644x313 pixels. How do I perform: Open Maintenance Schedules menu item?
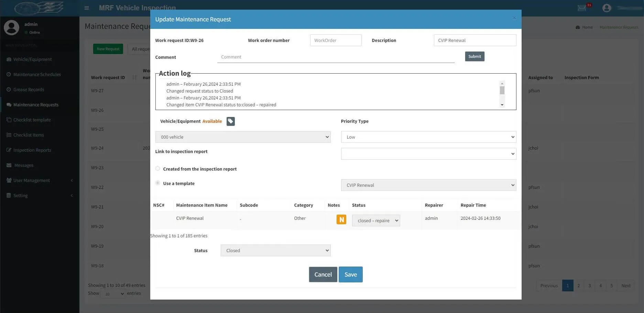pyautogui.click(x=37, y=74)
